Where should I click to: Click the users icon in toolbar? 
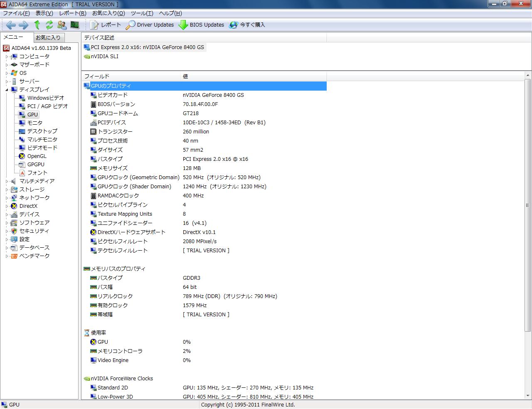click(62, 25)
